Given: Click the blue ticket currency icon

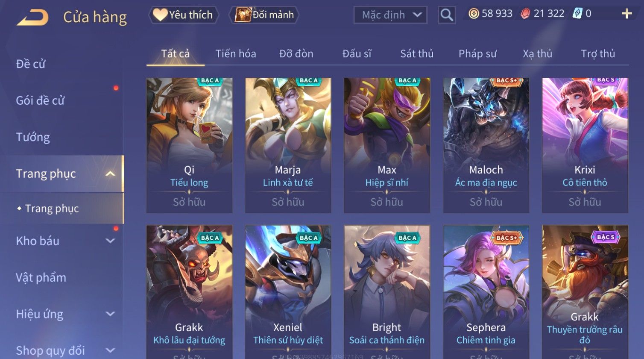Looking at the screenshot, I should (x=577, y=14).
